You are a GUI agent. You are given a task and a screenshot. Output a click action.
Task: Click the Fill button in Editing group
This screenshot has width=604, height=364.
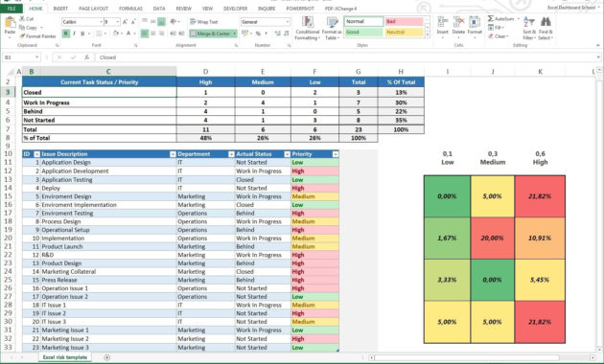coord(496,28)
